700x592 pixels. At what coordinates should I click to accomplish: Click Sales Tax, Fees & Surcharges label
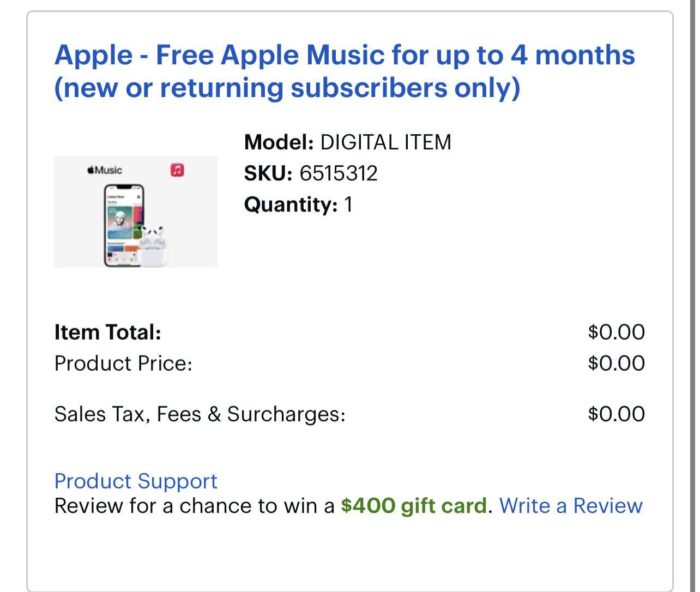pyautogui.click(x=200, y=414)
